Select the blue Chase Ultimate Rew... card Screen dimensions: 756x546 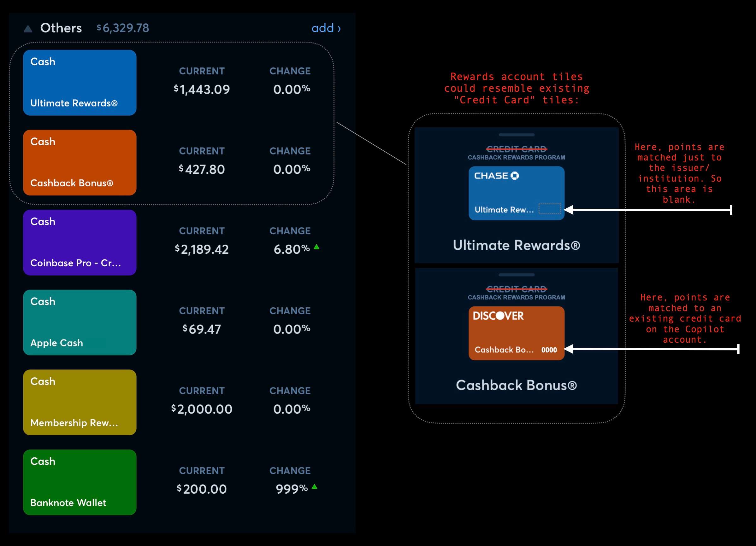[516, 193]
